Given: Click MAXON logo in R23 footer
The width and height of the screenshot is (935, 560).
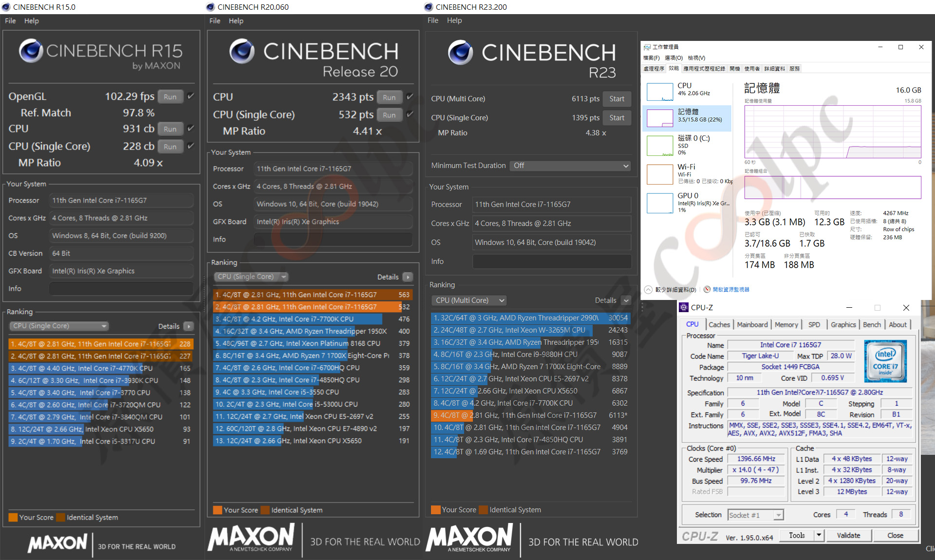Looking at the screenshot, I should pyautogui.click(x=469, y=538).
